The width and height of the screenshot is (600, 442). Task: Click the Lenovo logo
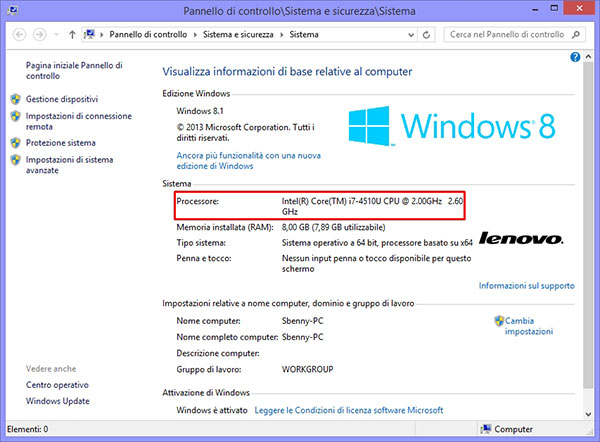pos(520,239)
